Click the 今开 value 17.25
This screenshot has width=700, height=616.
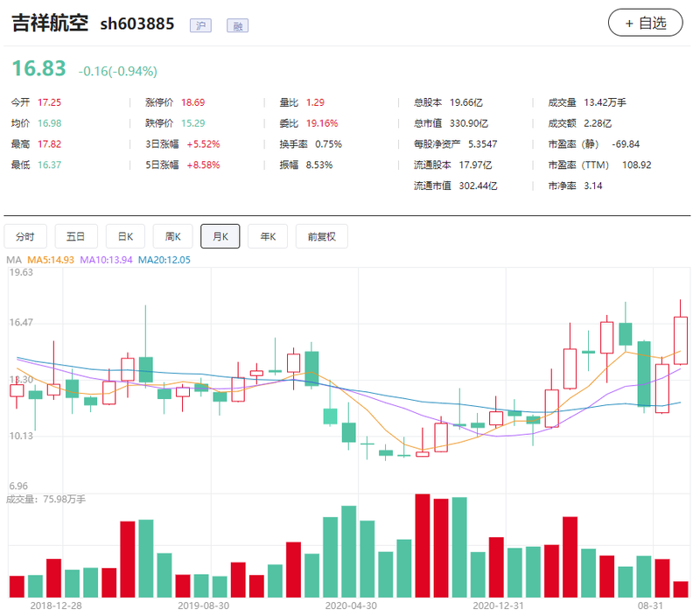click(49, 102)
